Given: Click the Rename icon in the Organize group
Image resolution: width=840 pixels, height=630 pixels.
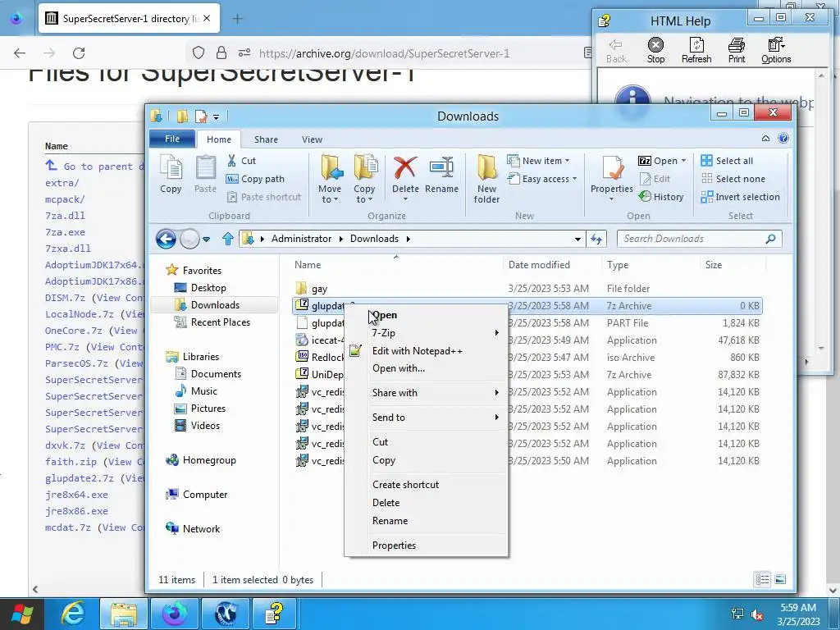Looking at the screenshot, I should (441, 167).
